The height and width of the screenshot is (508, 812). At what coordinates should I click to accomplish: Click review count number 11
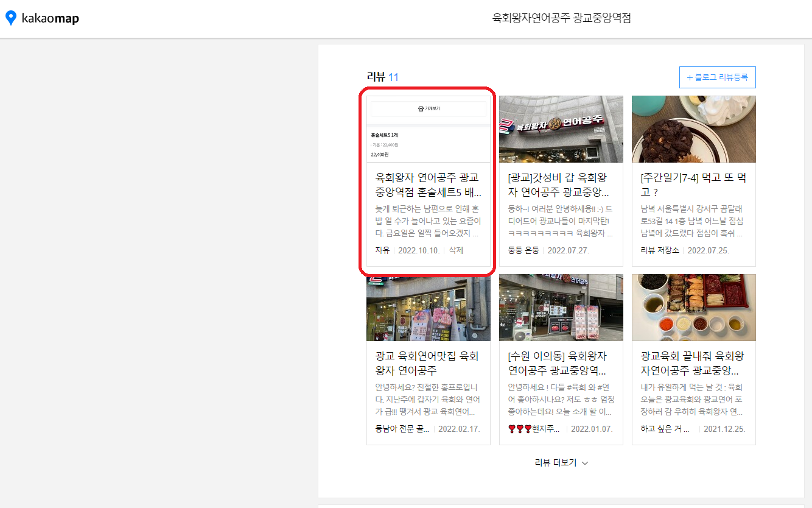(393, 77)
